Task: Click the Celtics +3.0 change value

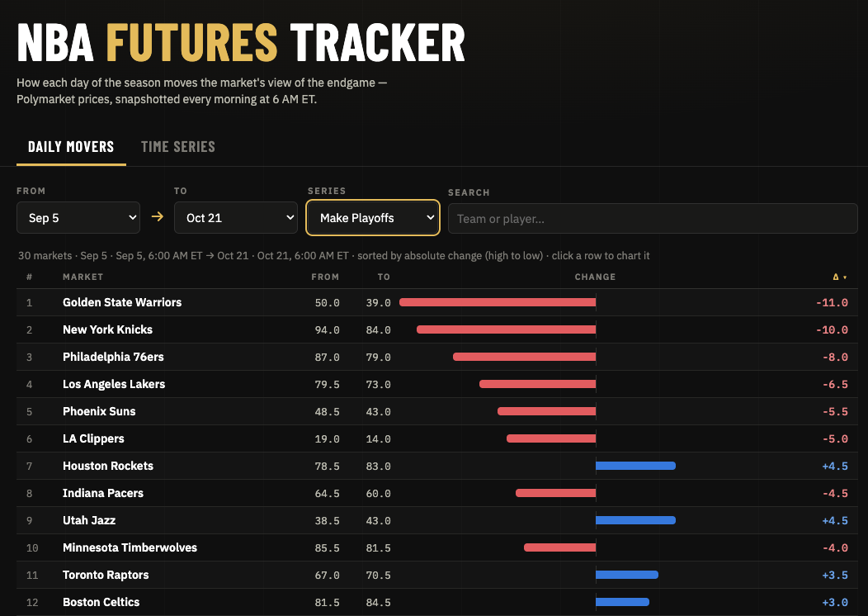Action: click(835, 602)
